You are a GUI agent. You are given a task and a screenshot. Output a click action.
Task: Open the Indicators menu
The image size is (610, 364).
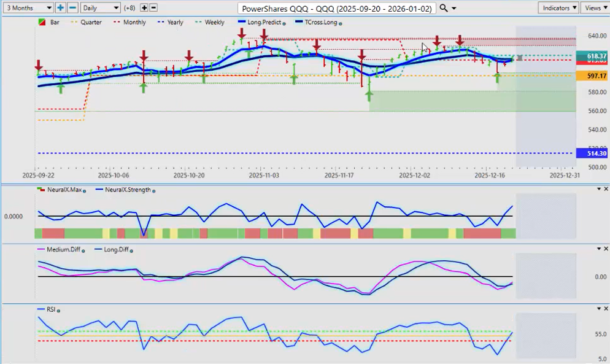point(558,8)
